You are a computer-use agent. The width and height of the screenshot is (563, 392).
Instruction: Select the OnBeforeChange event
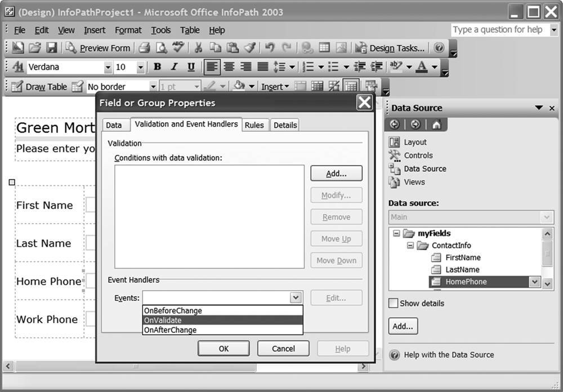tap(222, 310)
